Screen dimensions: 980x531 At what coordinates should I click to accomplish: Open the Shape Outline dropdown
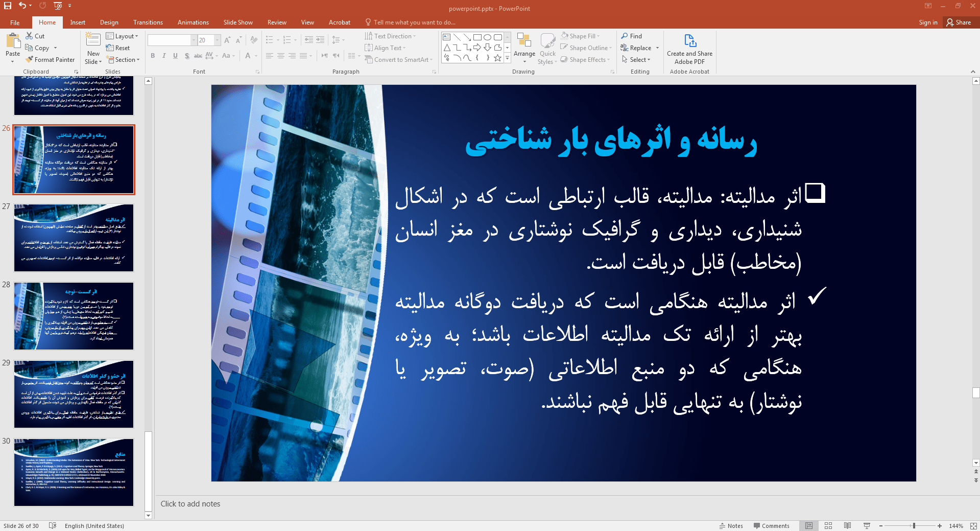pyautogui.click(x=586, y=48)
